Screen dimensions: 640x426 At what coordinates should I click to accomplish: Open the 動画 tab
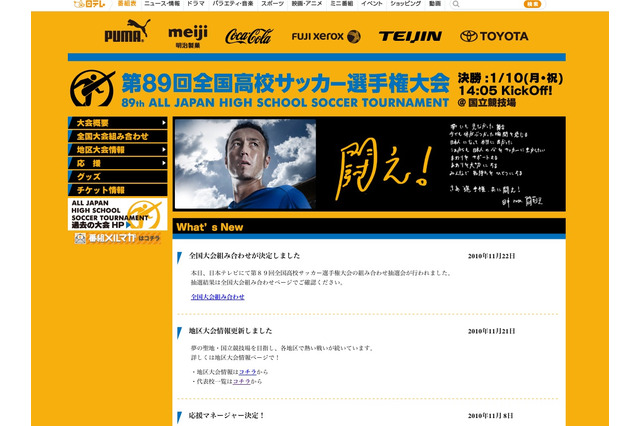pyautogui.click(x=435, y=4)
